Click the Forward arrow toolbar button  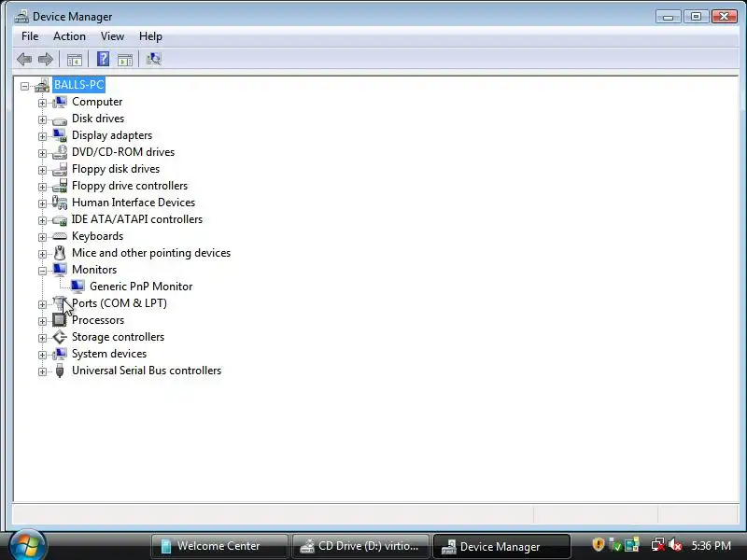[x=45, y=59]
